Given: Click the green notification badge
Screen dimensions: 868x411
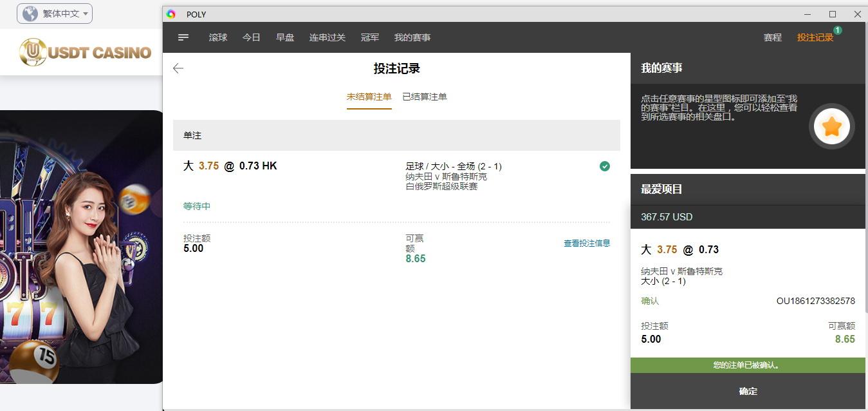Looking at the screenshot, I should pos(837,30).
